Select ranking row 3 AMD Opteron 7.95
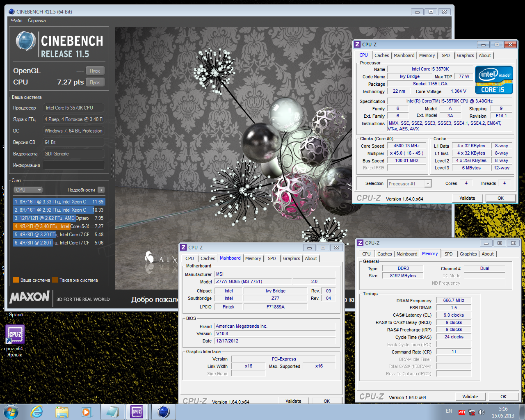Viewport: 525px width, 420px height. pyautogui.click(x=59, y=218)
